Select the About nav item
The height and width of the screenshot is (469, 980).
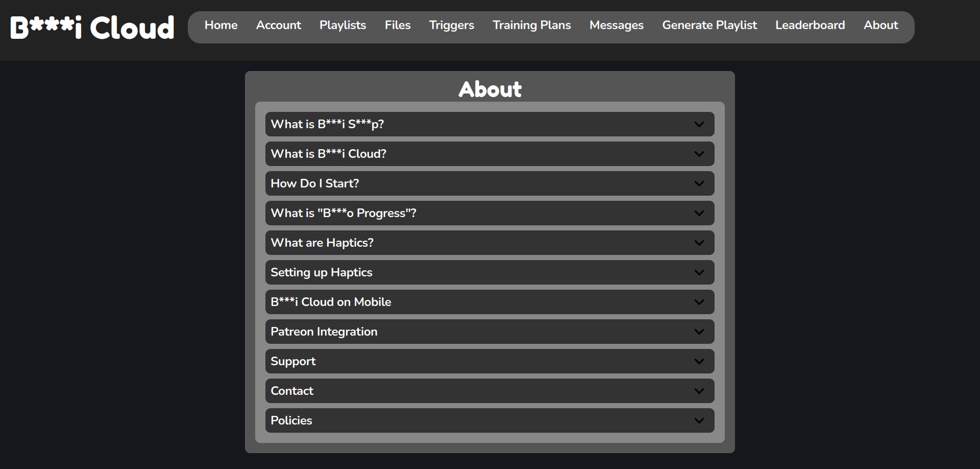[881, 25]
